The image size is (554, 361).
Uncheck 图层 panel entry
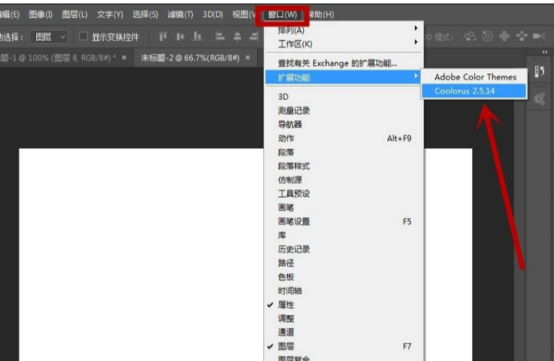click(344, 346)
